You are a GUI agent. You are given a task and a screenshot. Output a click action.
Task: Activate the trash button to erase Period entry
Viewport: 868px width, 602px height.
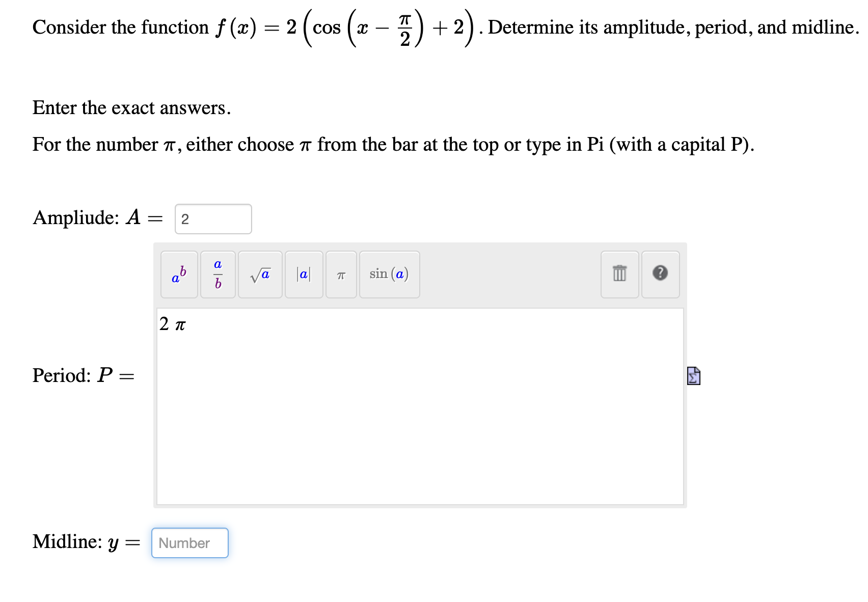(619, 275)
